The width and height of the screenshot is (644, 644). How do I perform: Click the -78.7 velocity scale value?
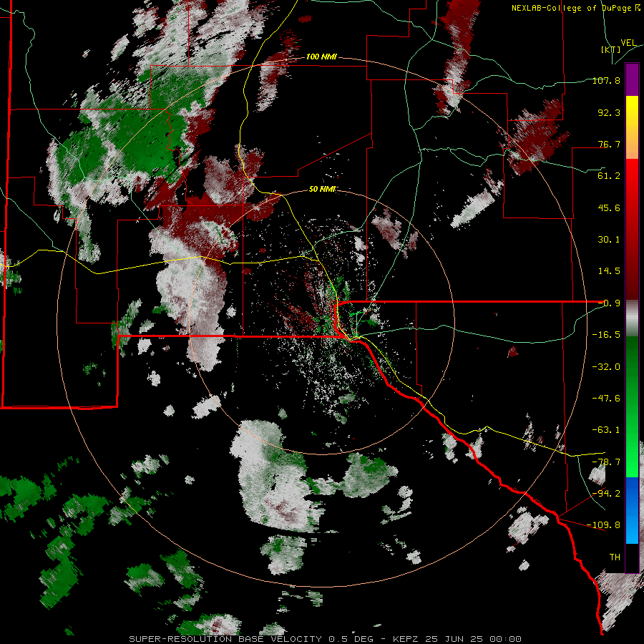click(x=606, y=462)
